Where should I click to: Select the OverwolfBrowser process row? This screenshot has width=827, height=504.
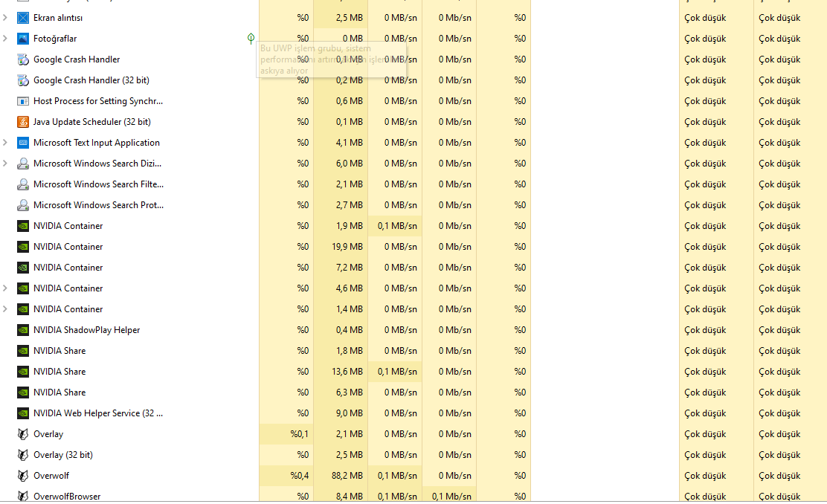tap(67, 496)
